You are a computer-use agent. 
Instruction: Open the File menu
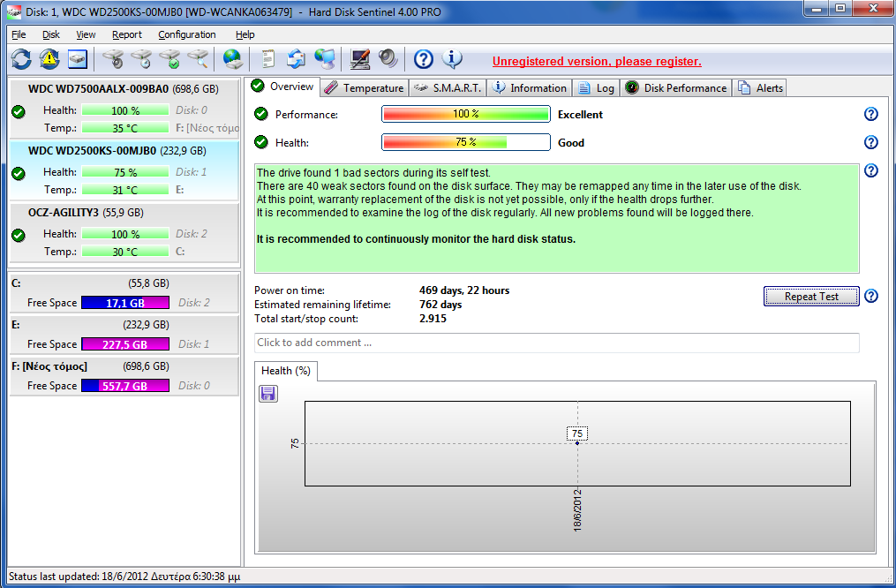click(19, 34)
